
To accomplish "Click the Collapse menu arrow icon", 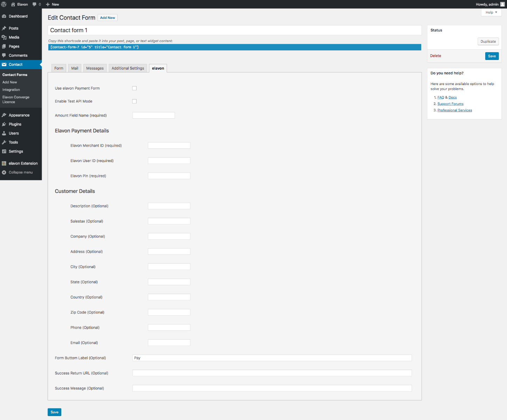I will coord(4,173).
